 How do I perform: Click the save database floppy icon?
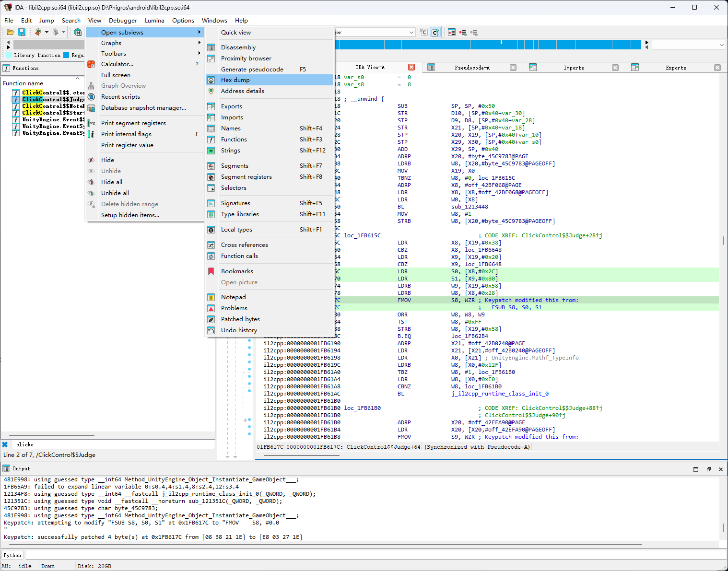22,32
